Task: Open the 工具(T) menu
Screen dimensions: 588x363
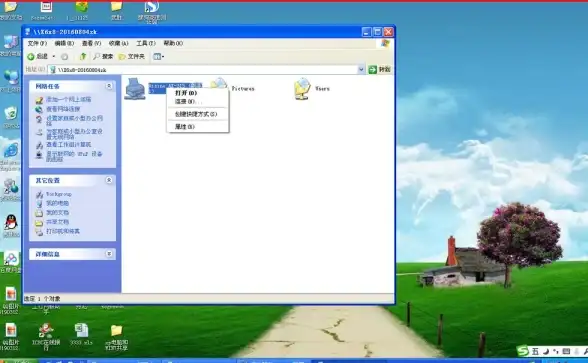Action: tap(146, 44)
